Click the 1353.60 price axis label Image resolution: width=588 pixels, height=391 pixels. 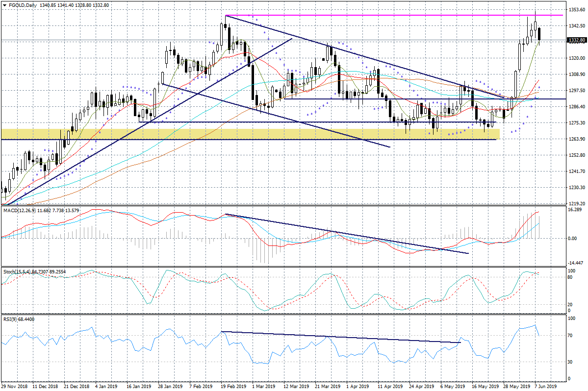coord(576,10)
